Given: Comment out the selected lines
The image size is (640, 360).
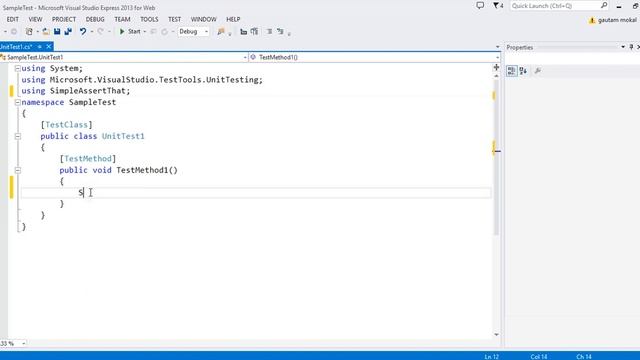Looking at the screenshot, I should (269, 31).
